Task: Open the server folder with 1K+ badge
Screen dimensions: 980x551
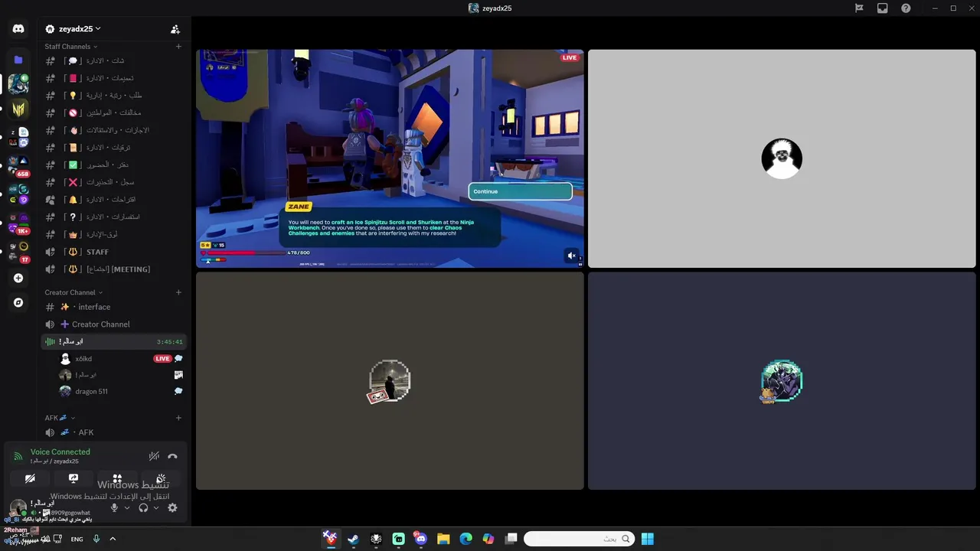Action: point(18,222)
